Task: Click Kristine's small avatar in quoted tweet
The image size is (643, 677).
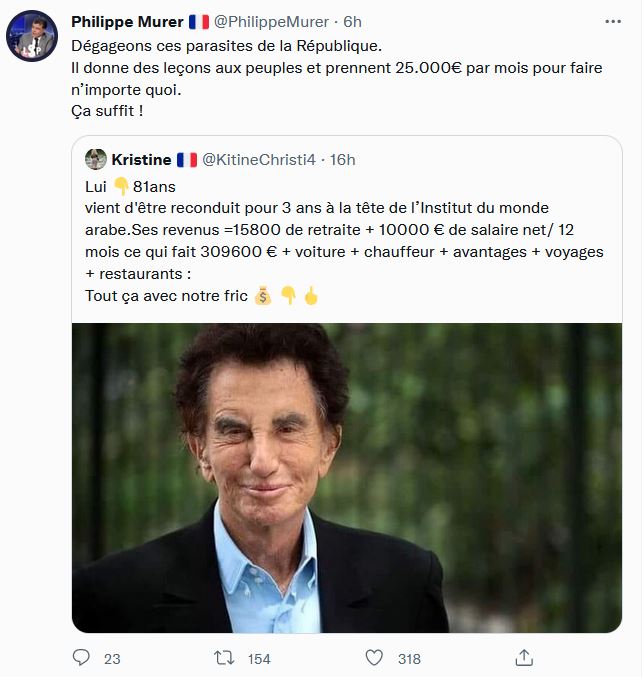Action: [96, 160]
